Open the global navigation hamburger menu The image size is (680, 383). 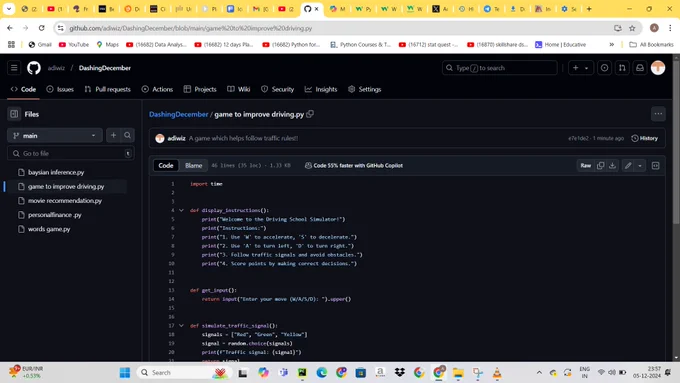pos(14,68)
